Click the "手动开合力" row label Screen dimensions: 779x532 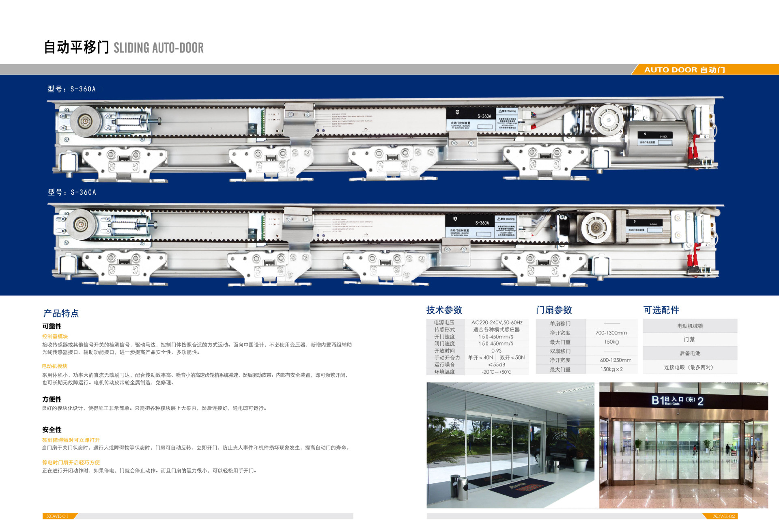point(447,358)
